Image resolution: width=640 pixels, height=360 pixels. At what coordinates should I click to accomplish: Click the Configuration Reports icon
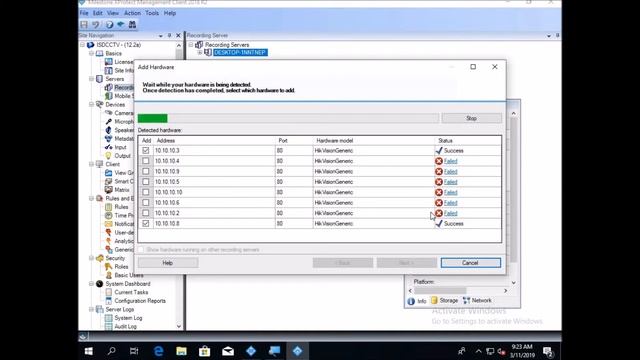point(109,301)
